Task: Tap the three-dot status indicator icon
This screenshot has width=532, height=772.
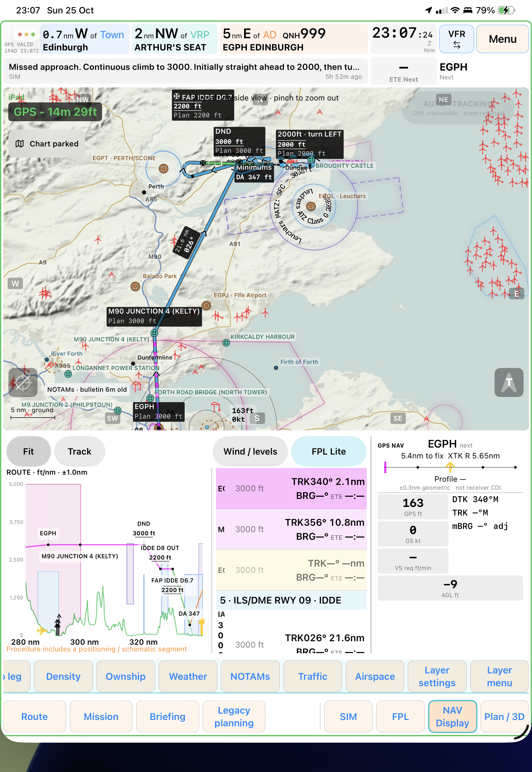Action: [26, 34]
